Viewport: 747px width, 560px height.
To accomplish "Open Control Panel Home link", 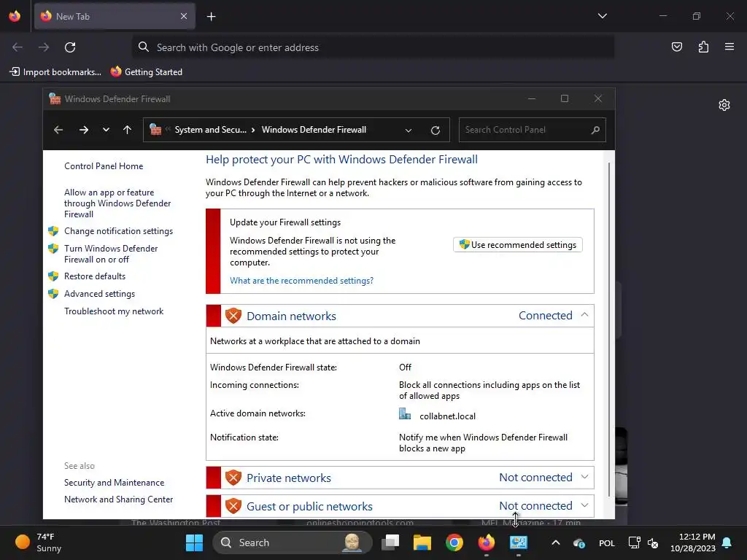I will [104, 166].
